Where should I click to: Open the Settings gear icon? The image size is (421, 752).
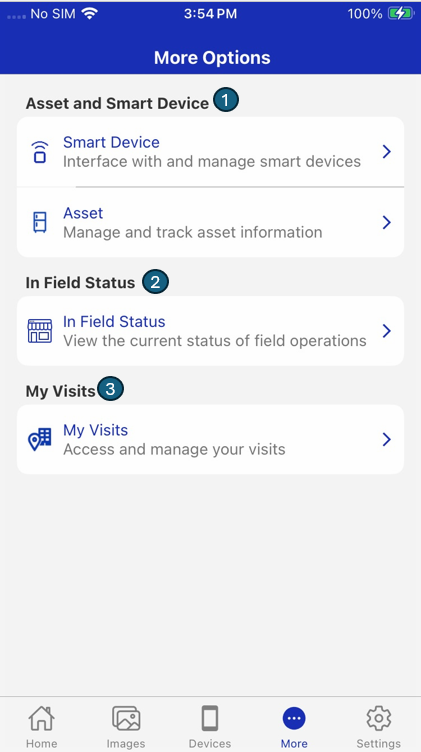click(x=379, y=718)
